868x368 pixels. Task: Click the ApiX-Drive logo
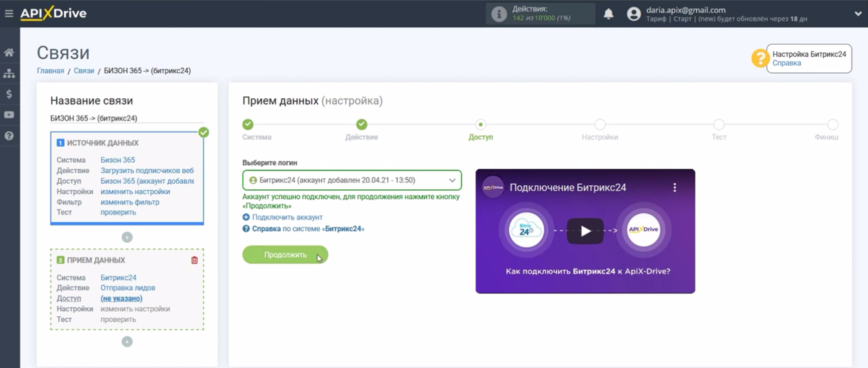point(53,13)
